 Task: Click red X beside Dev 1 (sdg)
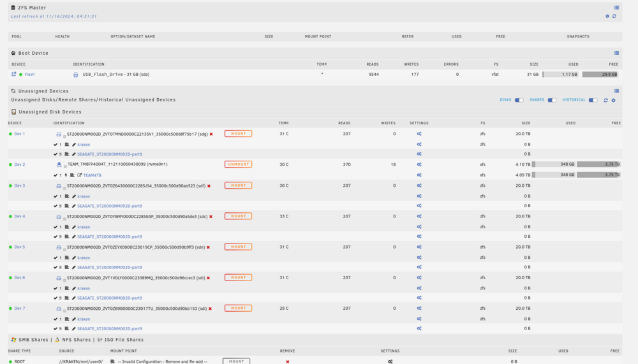211,134
